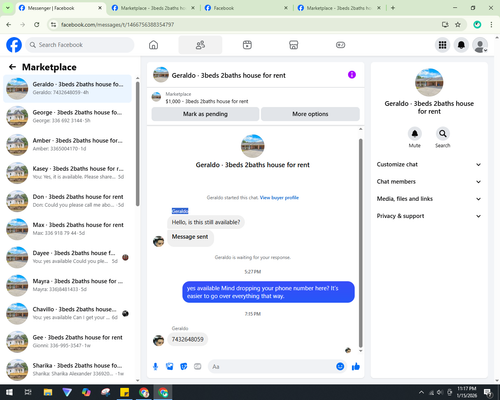
Task: Open Kasey's 3beds 2baths conversation
Action: (68, 173)
